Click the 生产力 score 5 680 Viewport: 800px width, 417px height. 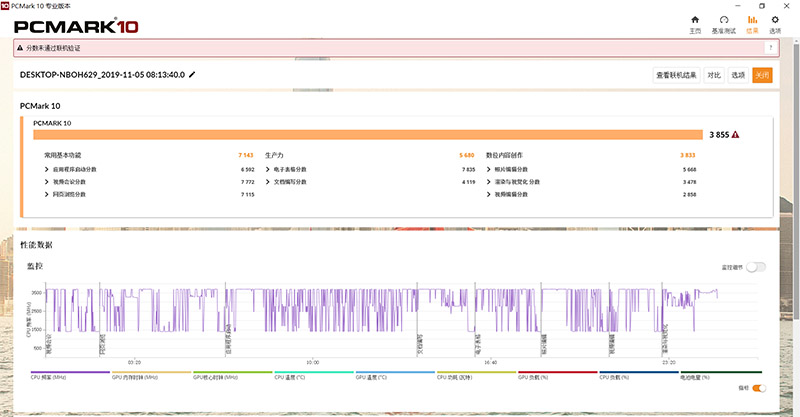click(467, 155)
